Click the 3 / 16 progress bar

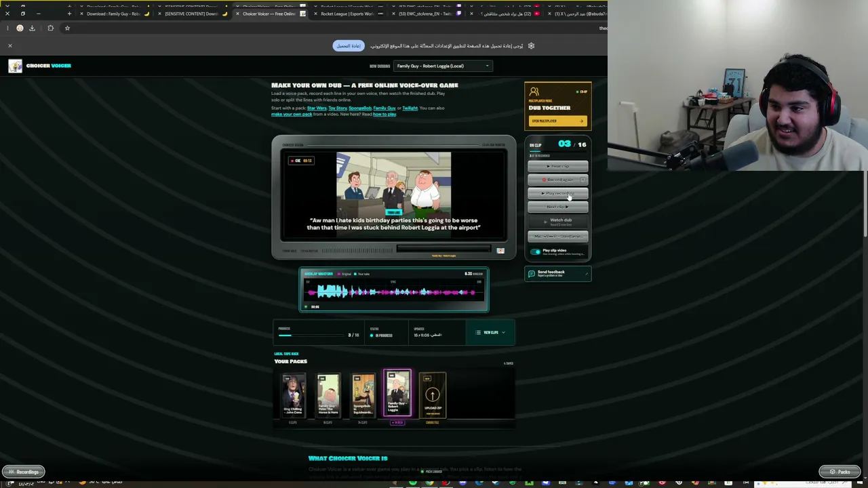point(311,335)
